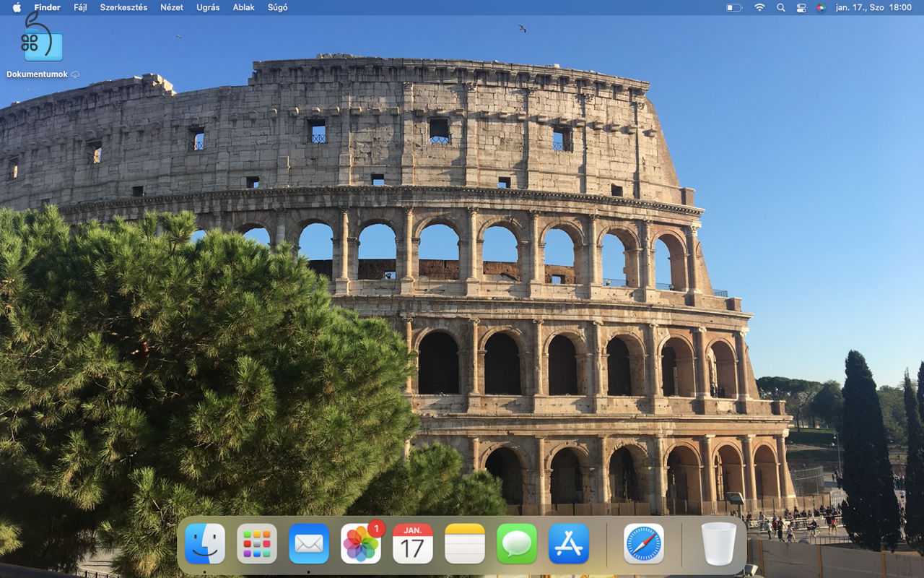Open Photos with its notification badge

[x=360, y=545]
